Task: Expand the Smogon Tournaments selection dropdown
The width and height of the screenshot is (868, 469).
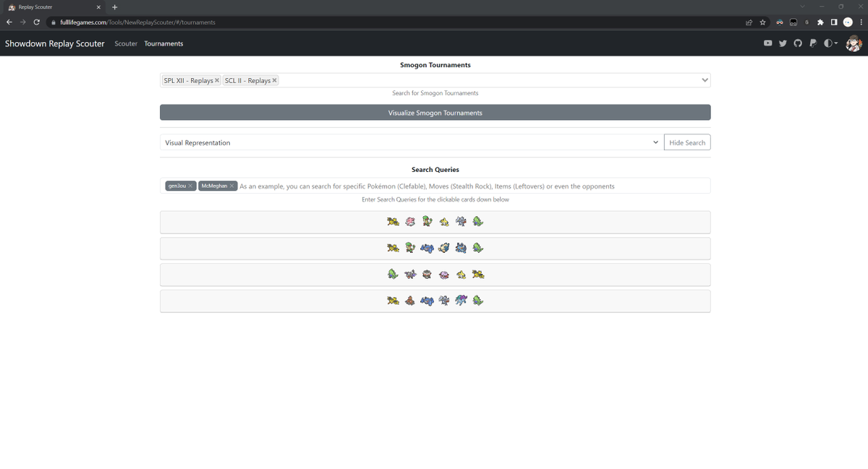Action: pyautogui.click(x=704, y=79)
